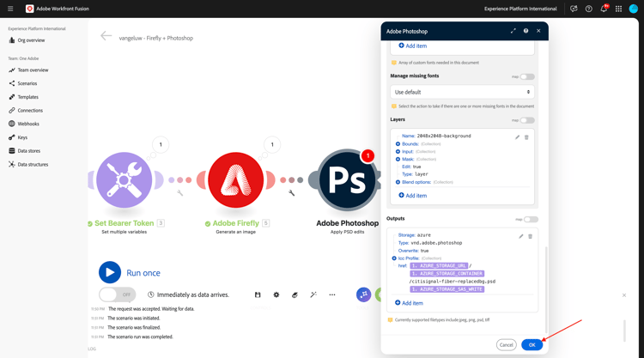Select the Set Bearer Token module

(124, 179)
